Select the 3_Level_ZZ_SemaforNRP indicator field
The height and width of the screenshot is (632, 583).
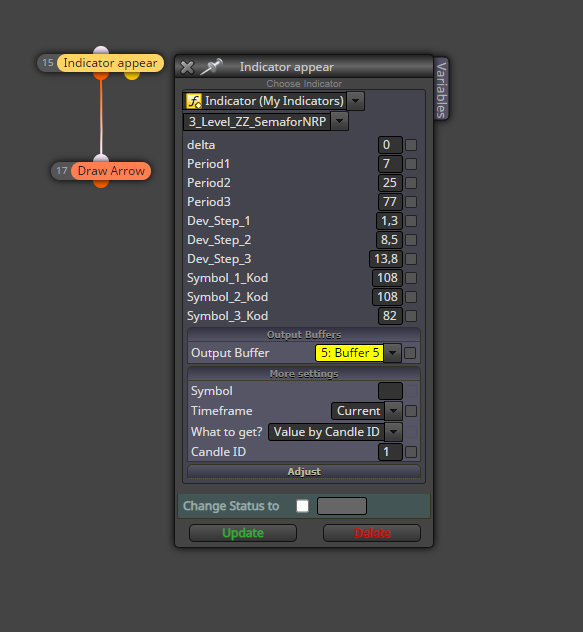[x=257, y=122]
